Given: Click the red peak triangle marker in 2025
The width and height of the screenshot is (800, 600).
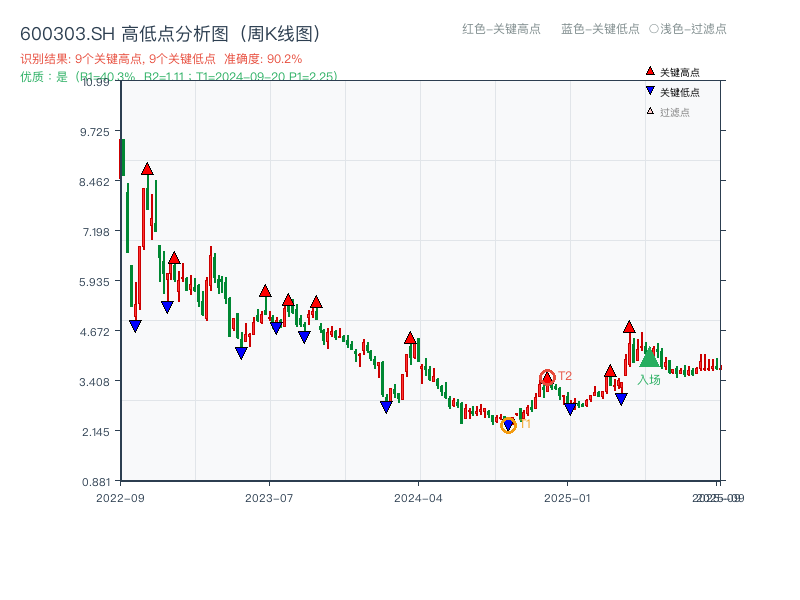Looking at the screenshot, I should (629, 325).
